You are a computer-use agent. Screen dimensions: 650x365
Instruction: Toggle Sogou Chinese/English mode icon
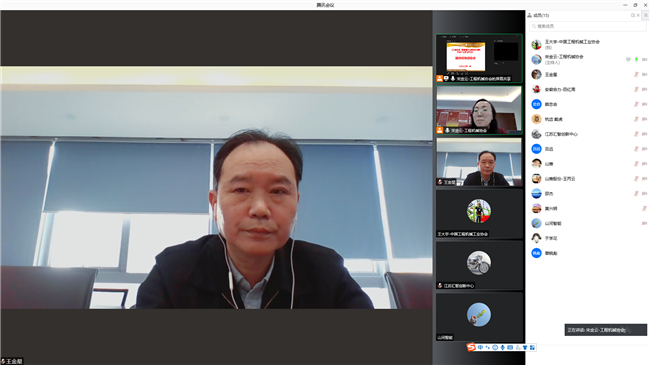click(x=480, y=348)
